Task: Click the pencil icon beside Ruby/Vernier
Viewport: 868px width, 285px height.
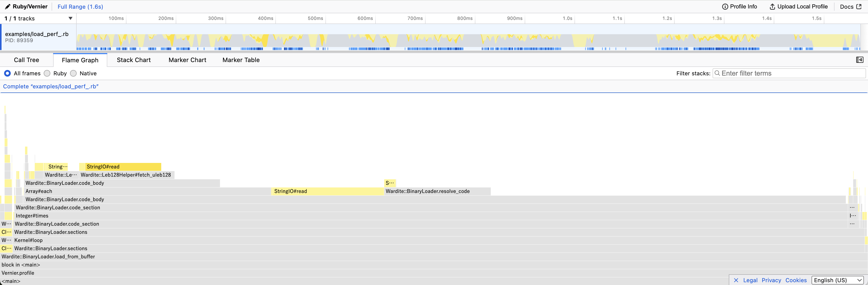Action: click(x=7, y=7)
